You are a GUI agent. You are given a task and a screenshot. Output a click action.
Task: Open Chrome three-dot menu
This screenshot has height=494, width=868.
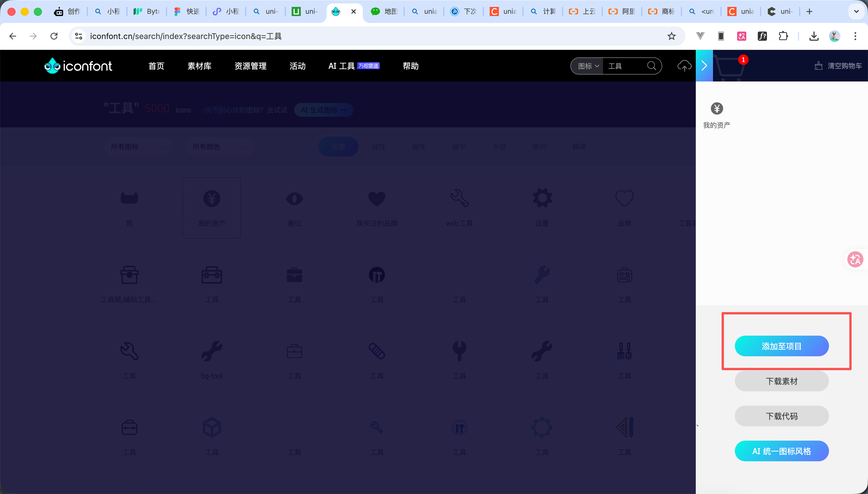855,36
